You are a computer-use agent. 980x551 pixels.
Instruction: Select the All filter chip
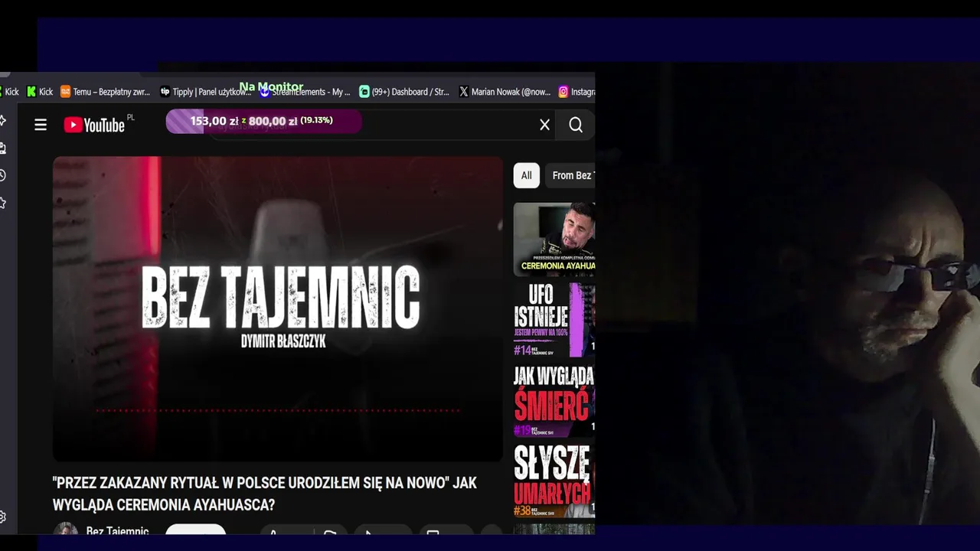(x=527, y=175)
